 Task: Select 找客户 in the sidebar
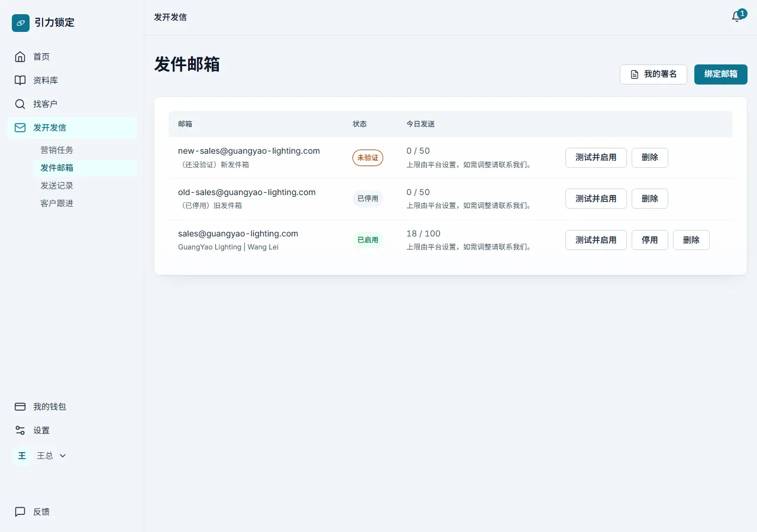click(72, 104)
